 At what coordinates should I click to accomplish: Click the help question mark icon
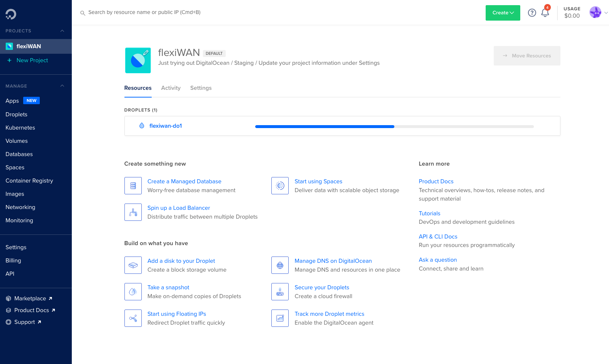[x=532, y=13]
